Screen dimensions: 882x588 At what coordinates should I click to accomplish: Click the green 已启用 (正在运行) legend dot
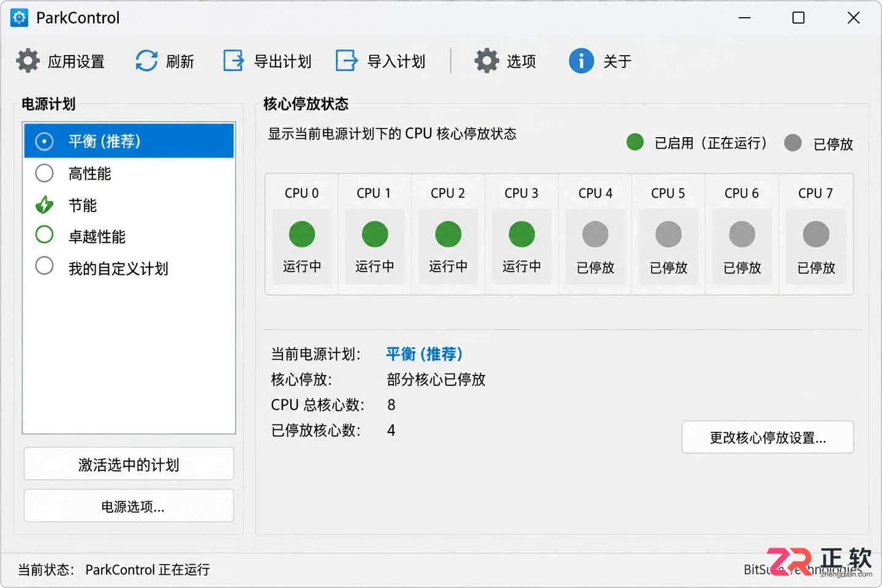pyautogui.click(x=635, y=142)
